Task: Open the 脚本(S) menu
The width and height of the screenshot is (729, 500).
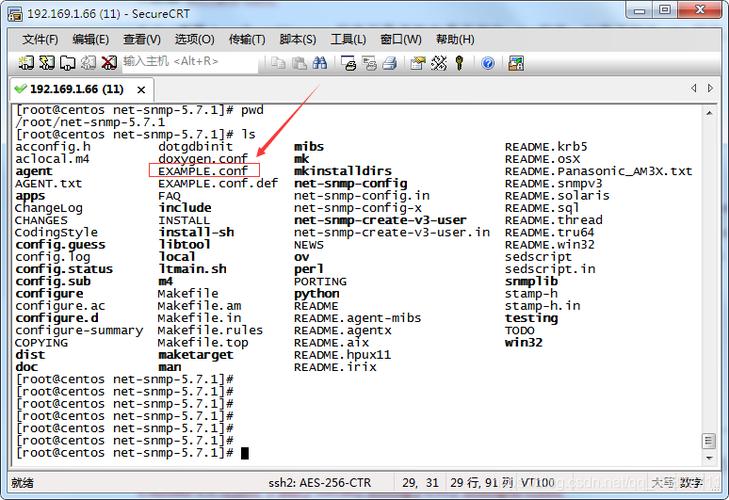Action: 298,40
